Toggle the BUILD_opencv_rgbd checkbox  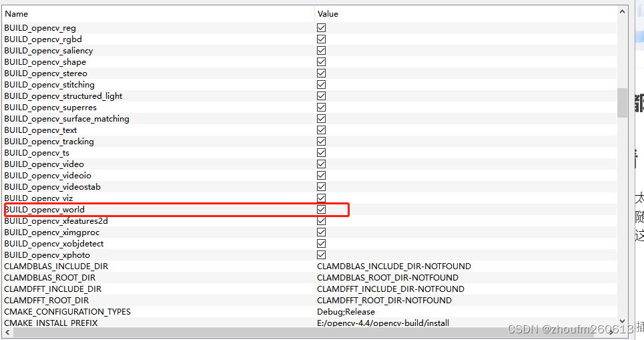pyautogui.click(x=321, y=39)
